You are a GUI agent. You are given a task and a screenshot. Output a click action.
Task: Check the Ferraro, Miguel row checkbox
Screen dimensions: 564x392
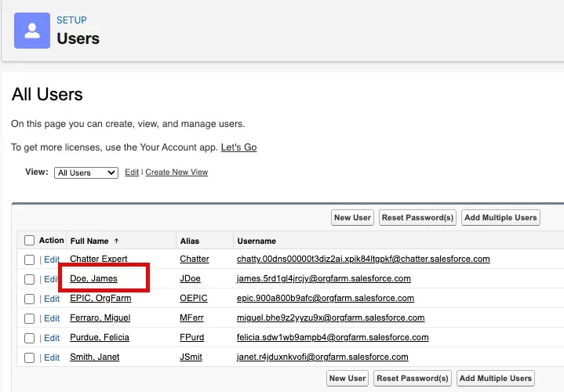click(29, 318)
